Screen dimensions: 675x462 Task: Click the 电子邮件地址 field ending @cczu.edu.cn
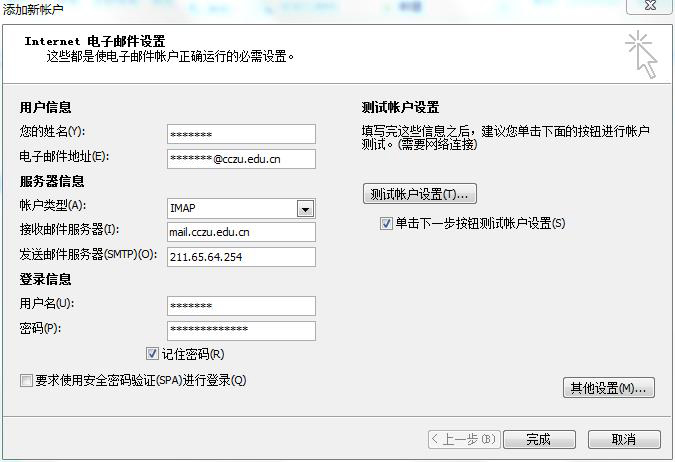click(x=241, y=159)
